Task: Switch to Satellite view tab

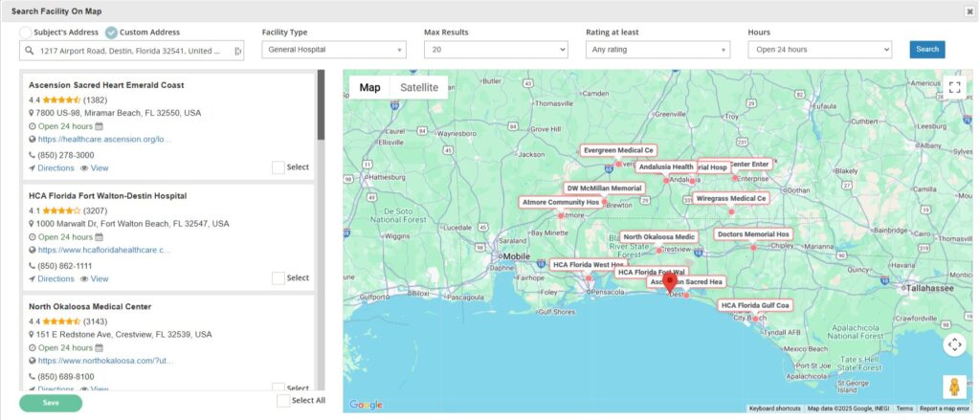Action: click(419, 87)
